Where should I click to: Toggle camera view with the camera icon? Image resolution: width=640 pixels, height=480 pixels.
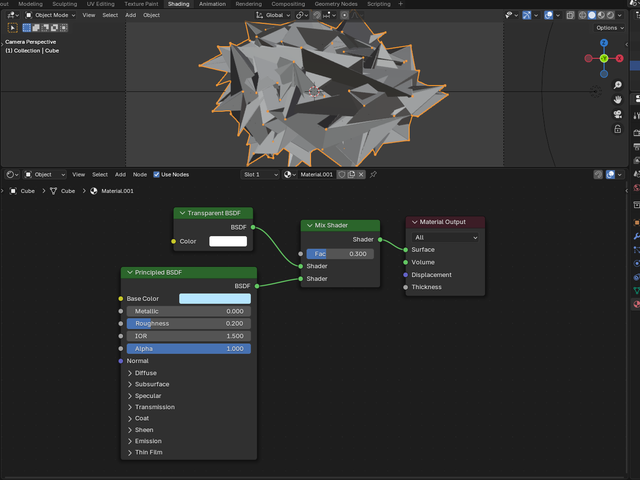pos(618,114)
